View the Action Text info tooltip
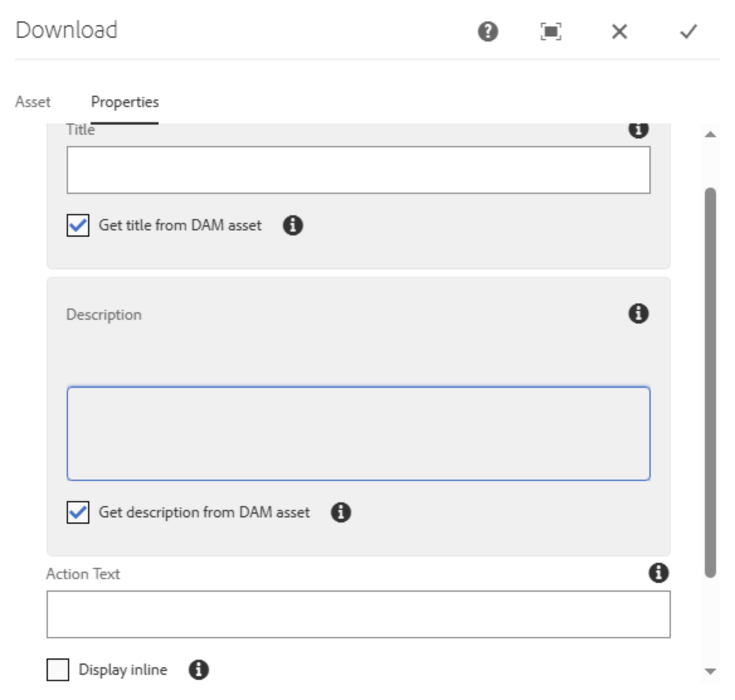The image size is (735, 700). click(x=658, y=572)
